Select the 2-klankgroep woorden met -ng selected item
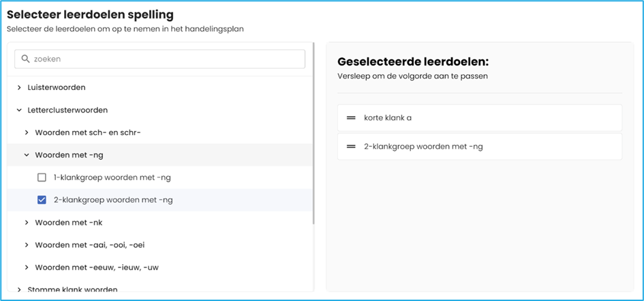Image resolution: width=644 pixels, height=301 pixels. pos(479,147)
